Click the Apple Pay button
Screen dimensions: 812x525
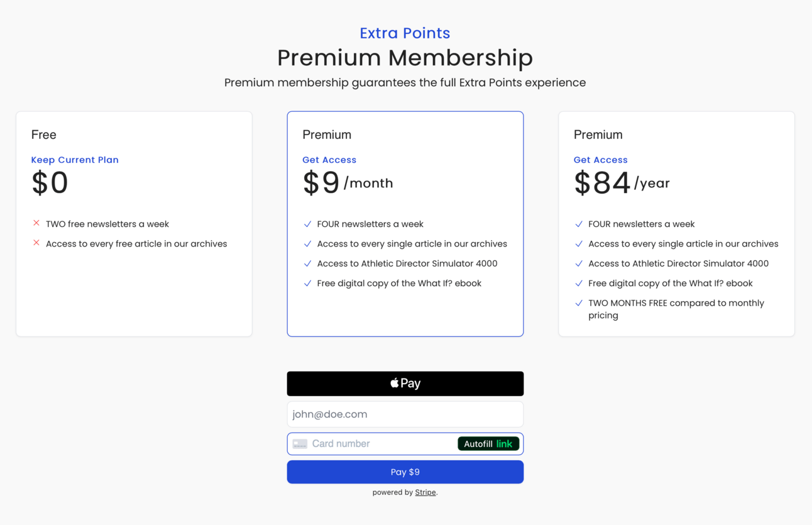[x=405, y=384]
